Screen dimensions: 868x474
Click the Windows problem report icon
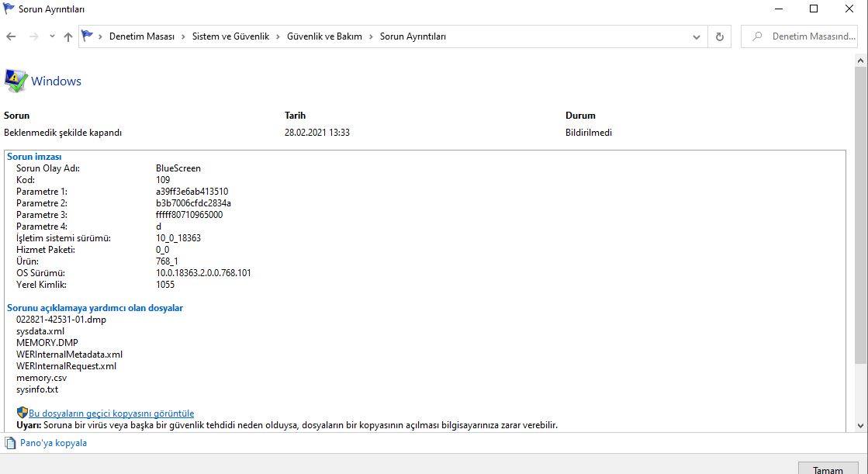16,81
